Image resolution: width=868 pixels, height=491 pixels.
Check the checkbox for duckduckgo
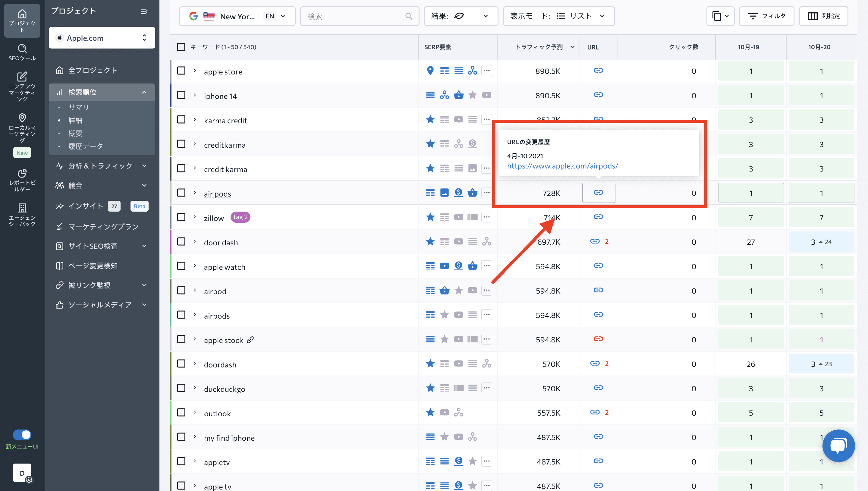(x=181, y=388)
